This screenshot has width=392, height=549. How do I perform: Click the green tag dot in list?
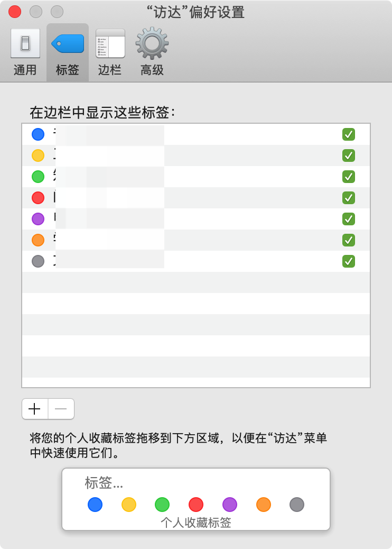(38, 177)
